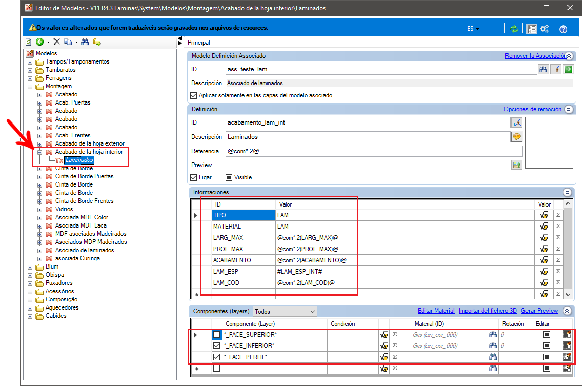Click the delete X icon in tree toolbar
Screen dimensions: 588x390
[x=56, y=42]
